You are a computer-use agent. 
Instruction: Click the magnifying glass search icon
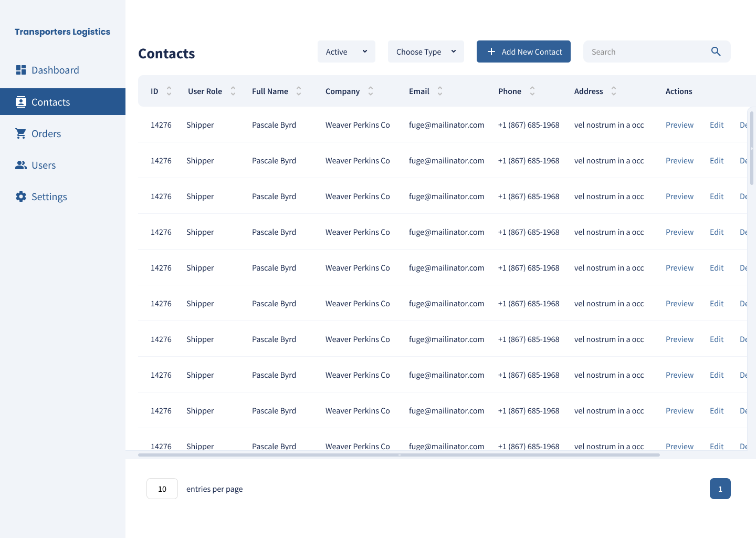coord(716,51)
